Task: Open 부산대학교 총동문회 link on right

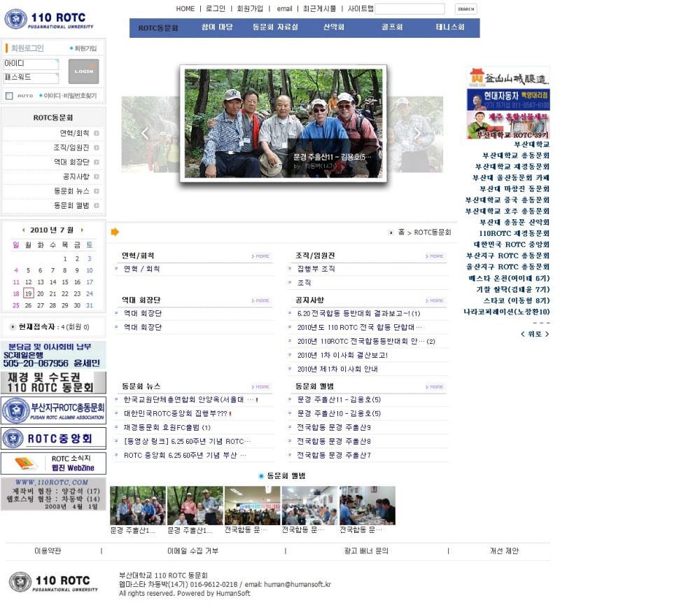Action: [516, 155]
